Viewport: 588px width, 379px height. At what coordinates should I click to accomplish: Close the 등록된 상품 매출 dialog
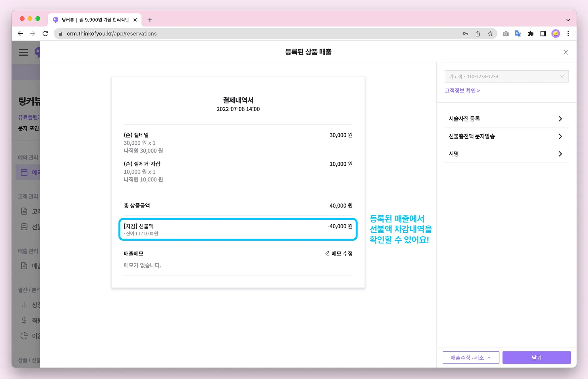click(566, 52)
